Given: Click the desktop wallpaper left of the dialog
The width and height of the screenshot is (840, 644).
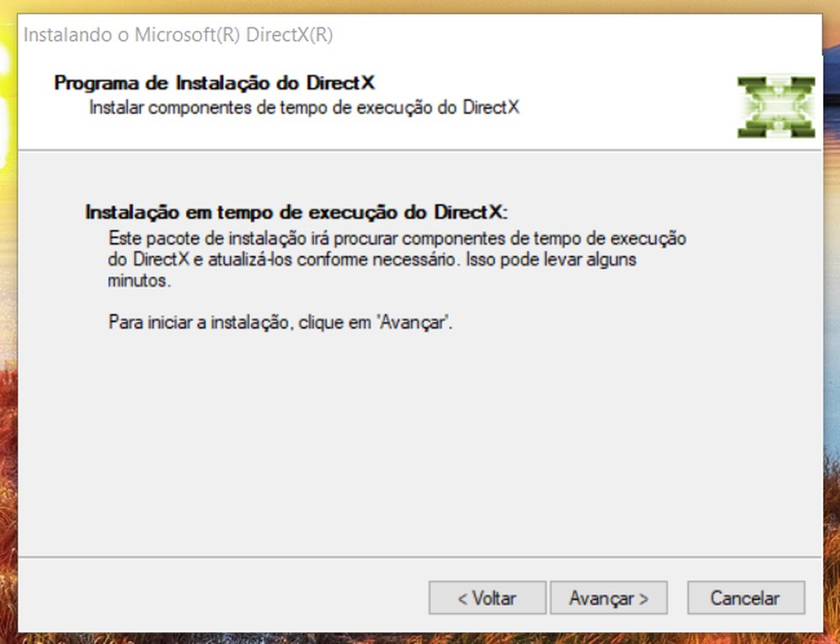Looking at the screenshot, I should click(x=8, y=322).
